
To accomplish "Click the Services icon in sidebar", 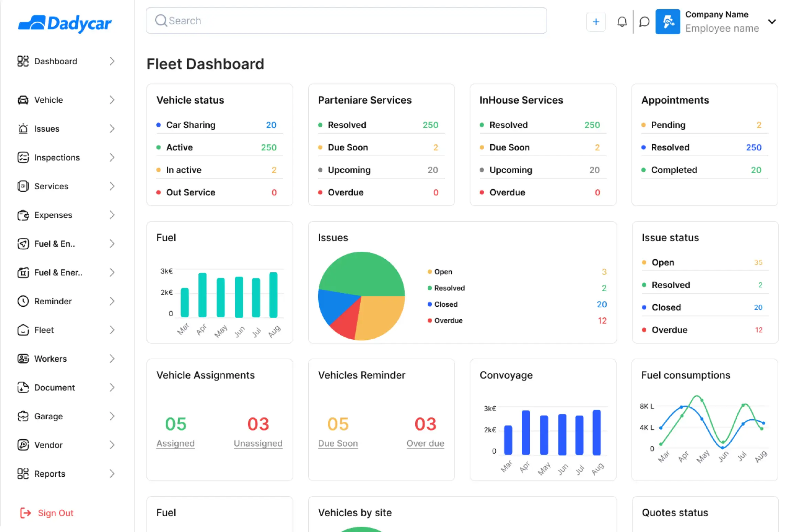I will (x=23, y=186).
